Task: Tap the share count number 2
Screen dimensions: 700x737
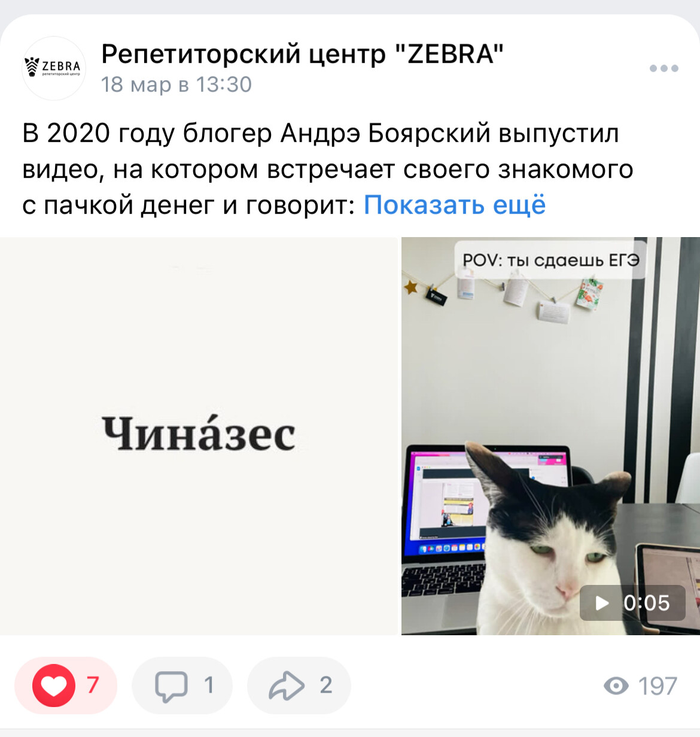Action: point(325,685)
